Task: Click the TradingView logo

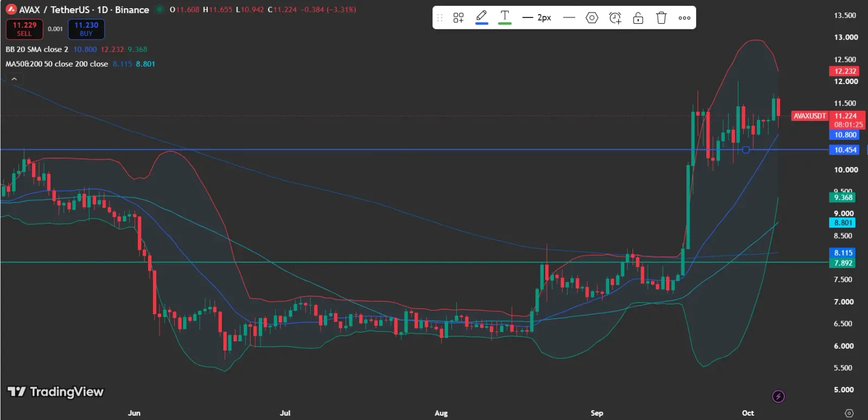Action: coord(55,392)
